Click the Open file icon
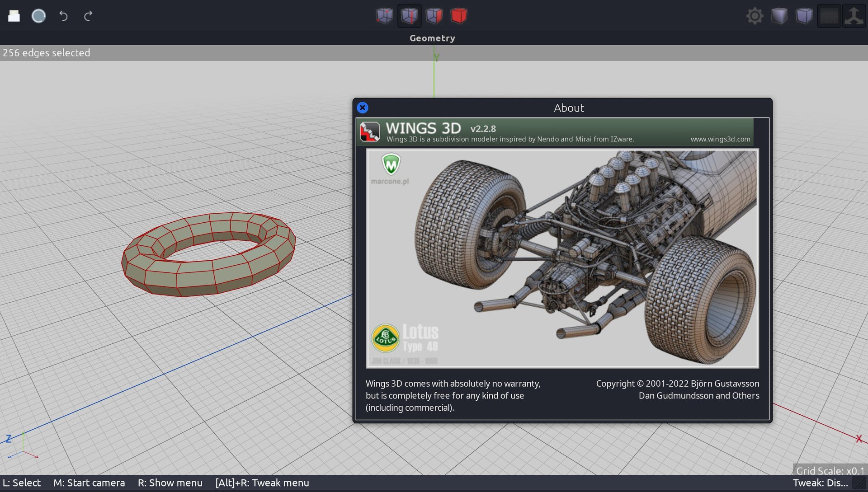Viewport: 868px width, 492px height. point(14,16)
